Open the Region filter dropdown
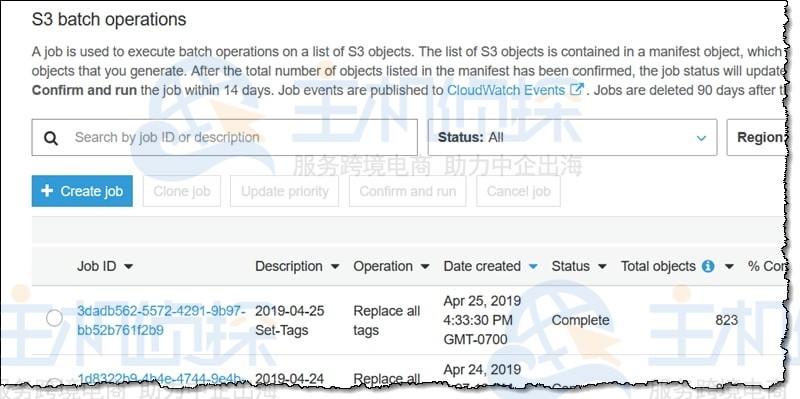This screenshot has width=800, height=399. 757,137
